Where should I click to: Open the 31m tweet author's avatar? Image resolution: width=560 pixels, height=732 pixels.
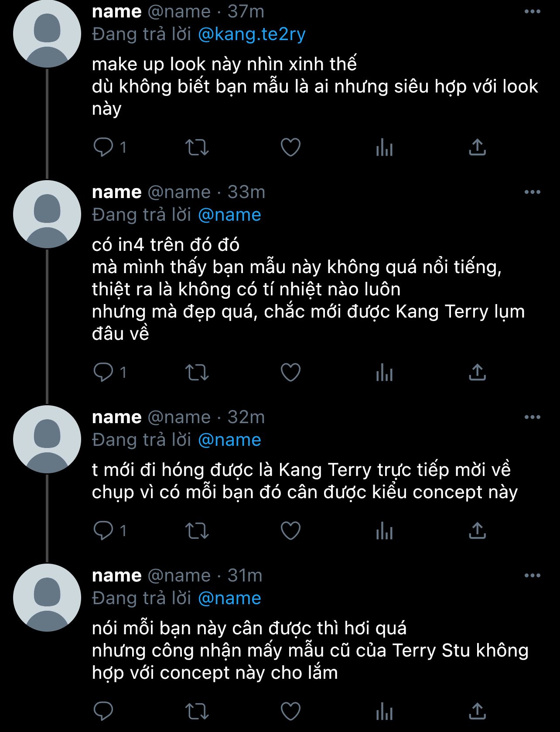47,598
